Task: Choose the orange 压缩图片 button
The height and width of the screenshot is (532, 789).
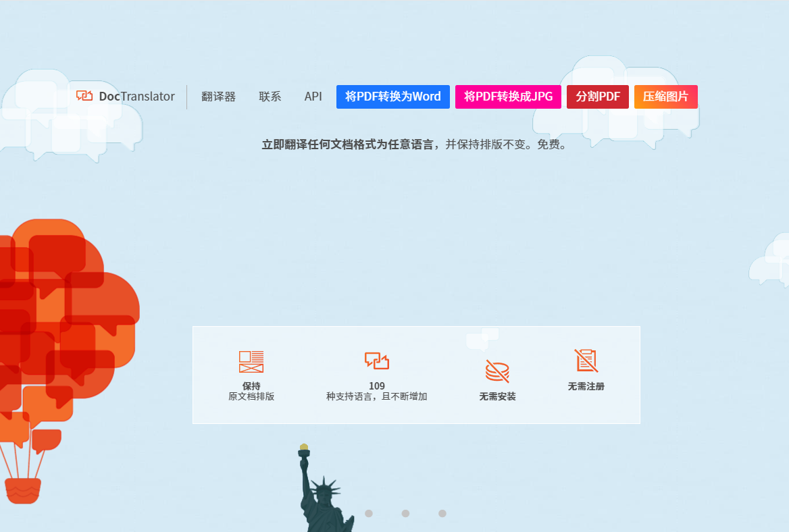Action: coord(665,97)
